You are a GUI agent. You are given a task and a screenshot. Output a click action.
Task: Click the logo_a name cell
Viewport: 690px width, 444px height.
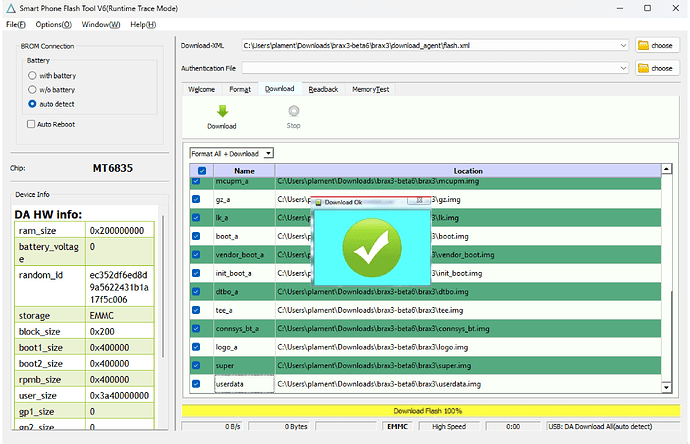244,347
